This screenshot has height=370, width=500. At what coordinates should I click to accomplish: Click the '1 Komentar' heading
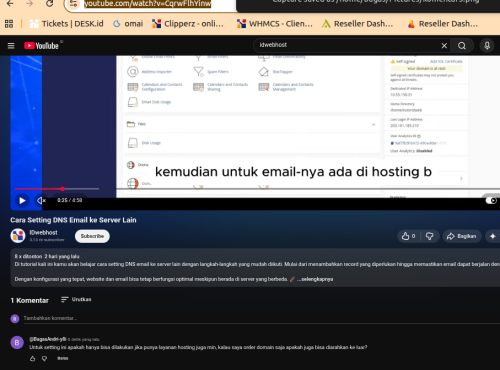tap(30, 300)
